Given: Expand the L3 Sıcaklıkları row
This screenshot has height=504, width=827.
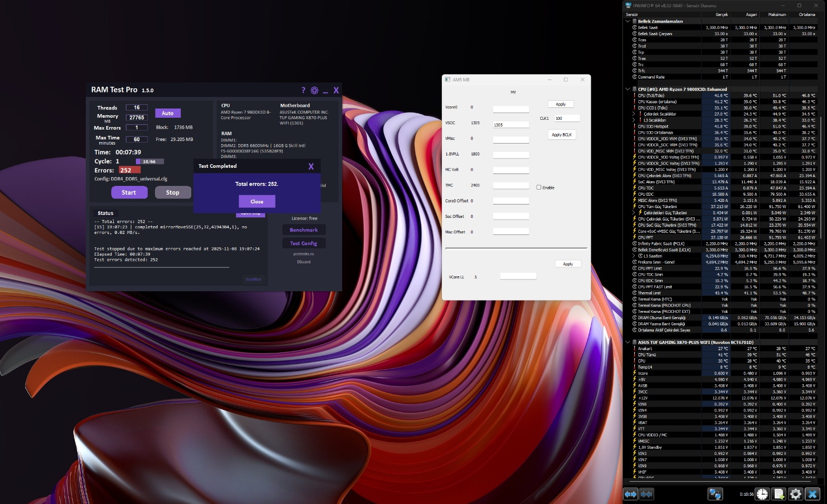Looking at the screenshot, I should click(x=634, y=120).
